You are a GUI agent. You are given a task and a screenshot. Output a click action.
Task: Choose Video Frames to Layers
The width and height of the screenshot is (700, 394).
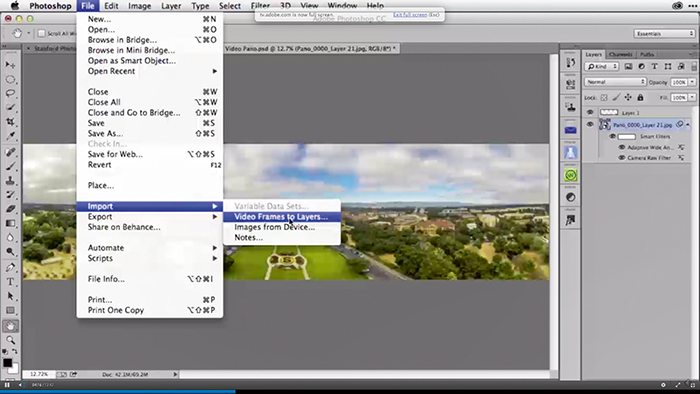[x=281, y=217]
